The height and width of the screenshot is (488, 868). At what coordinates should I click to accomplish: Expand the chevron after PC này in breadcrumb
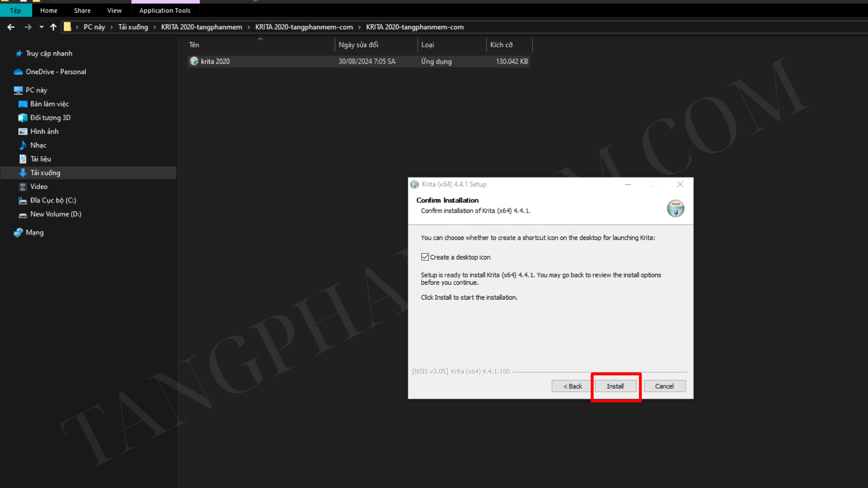click(112, 27)
